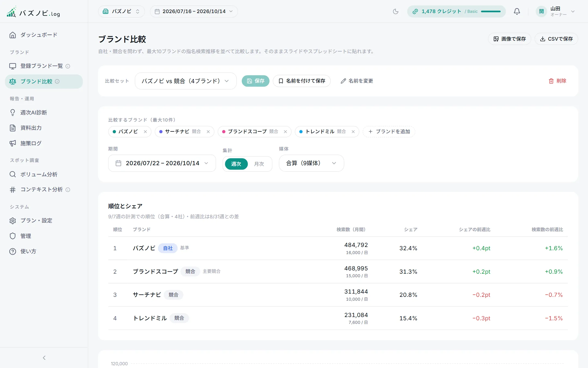This screenshot has width=588, height=368.
Task: Open notifications bell
Action: (517, 11)
